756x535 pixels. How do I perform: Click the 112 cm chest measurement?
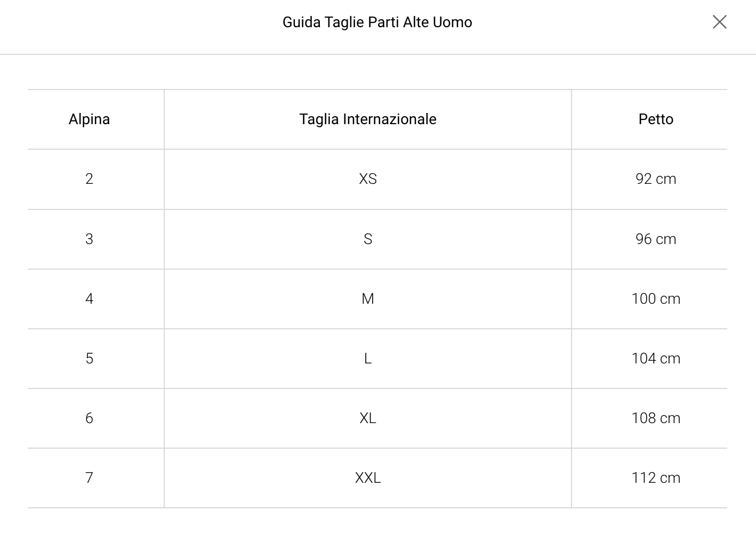(x=656, y=478)
